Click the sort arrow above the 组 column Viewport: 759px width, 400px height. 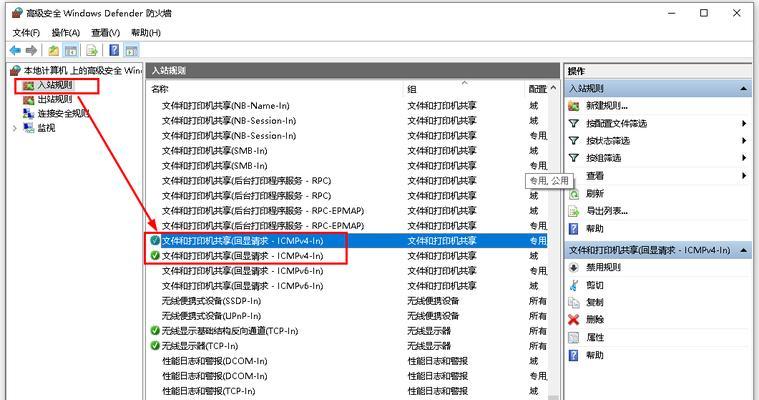point(464,83)
